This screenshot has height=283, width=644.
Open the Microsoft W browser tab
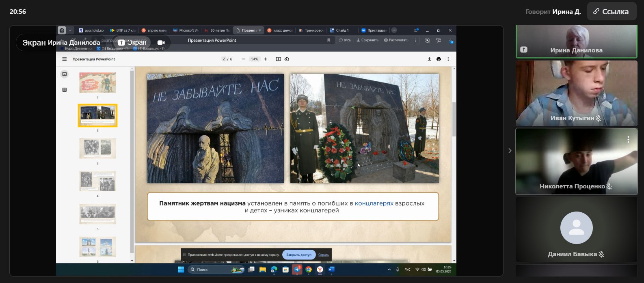185,30
